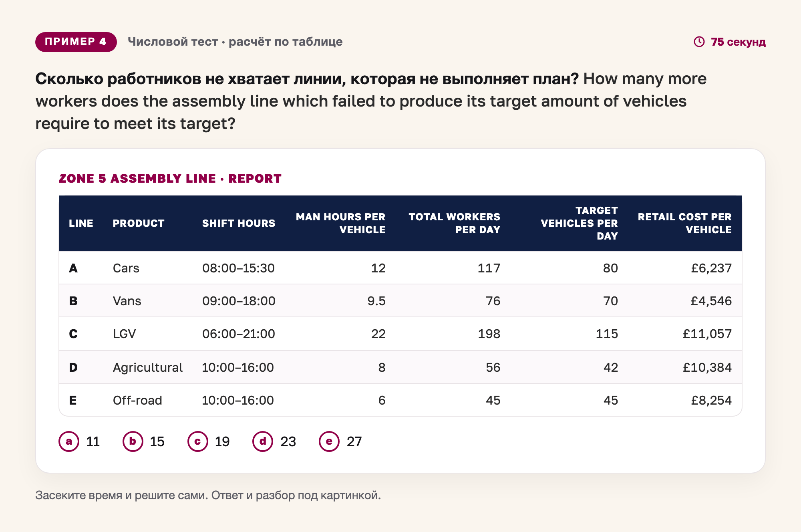
Task: Click the PRODUCT column header
Action: click(139, 223)
